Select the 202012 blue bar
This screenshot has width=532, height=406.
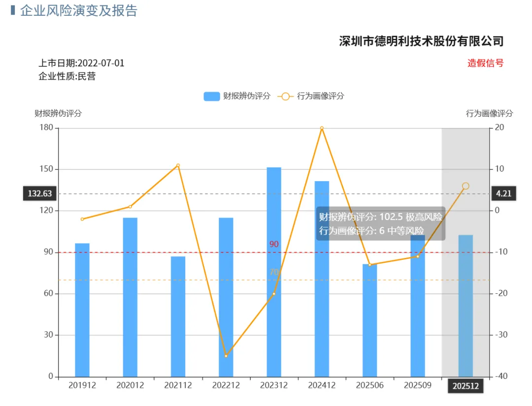tap(130, 297)
